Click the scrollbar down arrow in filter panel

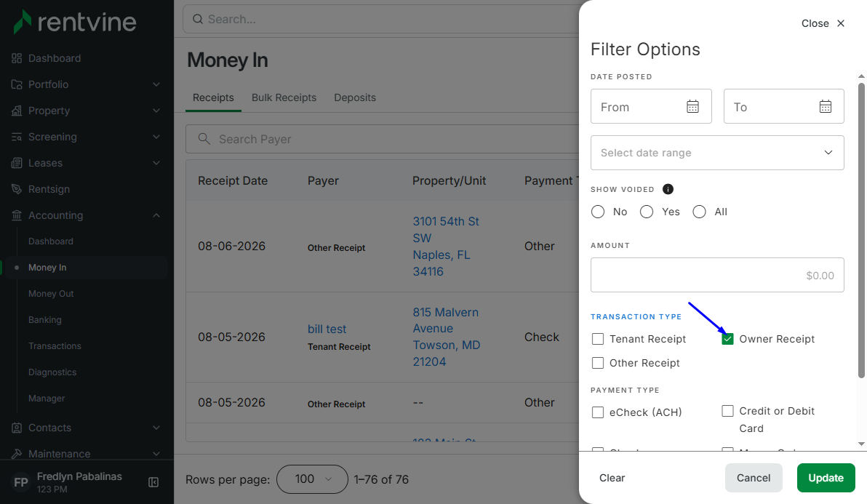[861, 444]
